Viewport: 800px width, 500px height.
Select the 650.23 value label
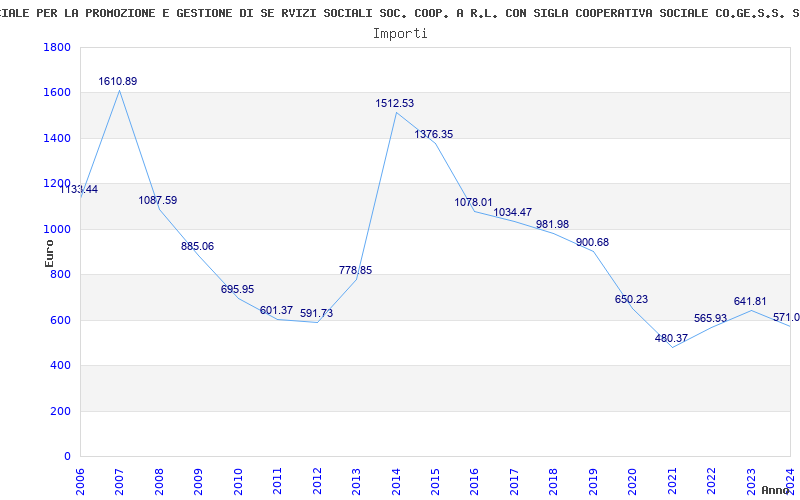coord(631,299)
